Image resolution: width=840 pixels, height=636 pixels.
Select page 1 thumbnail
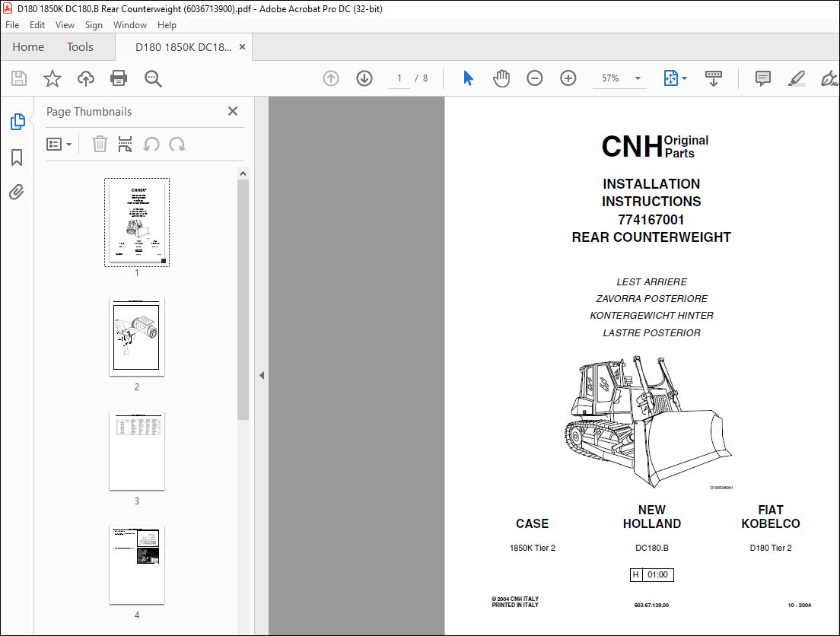(137, 222)
